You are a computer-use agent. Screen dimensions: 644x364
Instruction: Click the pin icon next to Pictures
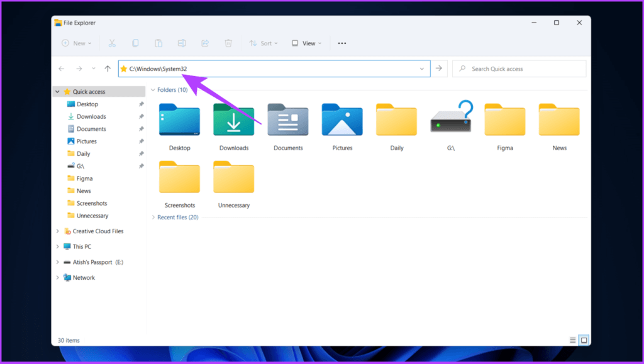tap(142, 141)
